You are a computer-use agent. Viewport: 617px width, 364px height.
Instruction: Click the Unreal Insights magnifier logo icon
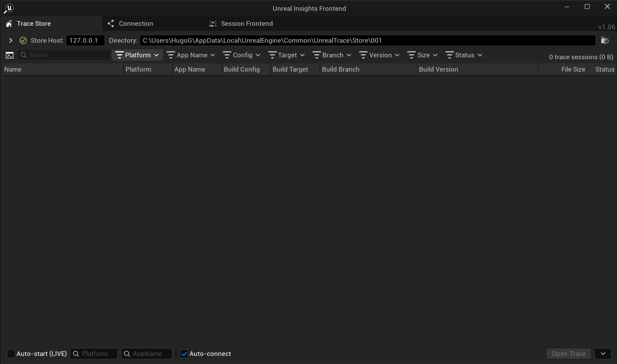[8, 8]
